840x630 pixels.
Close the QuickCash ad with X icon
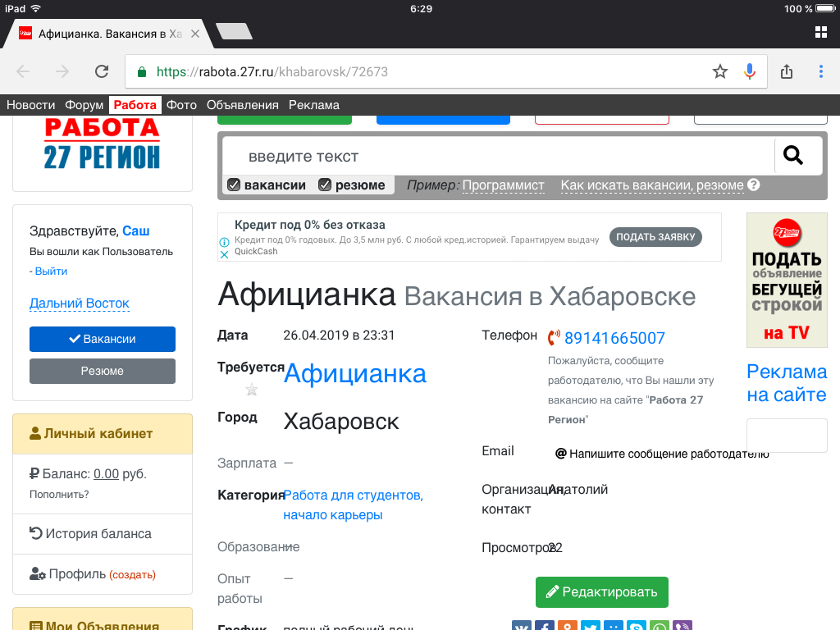click(224, 255)
